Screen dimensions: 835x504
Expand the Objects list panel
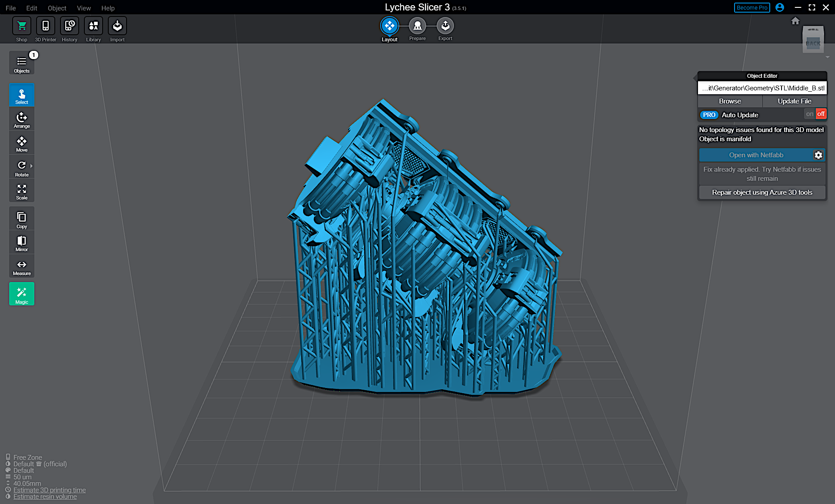click(x=21, y=63)
